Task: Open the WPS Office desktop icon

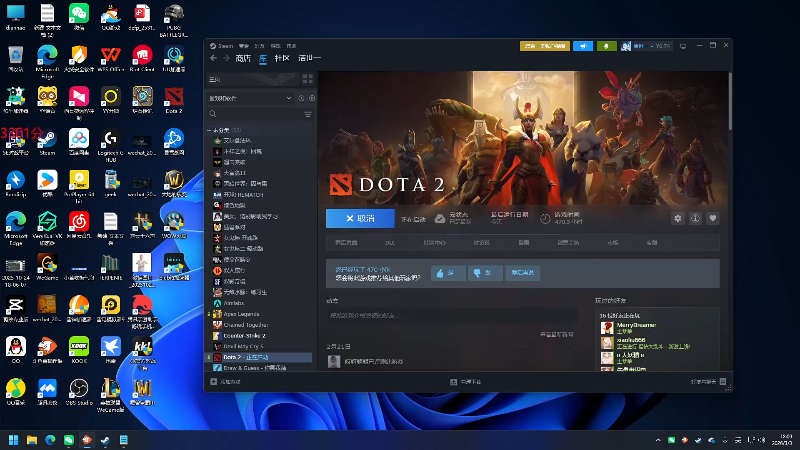Action: click(x=111, y=58)
